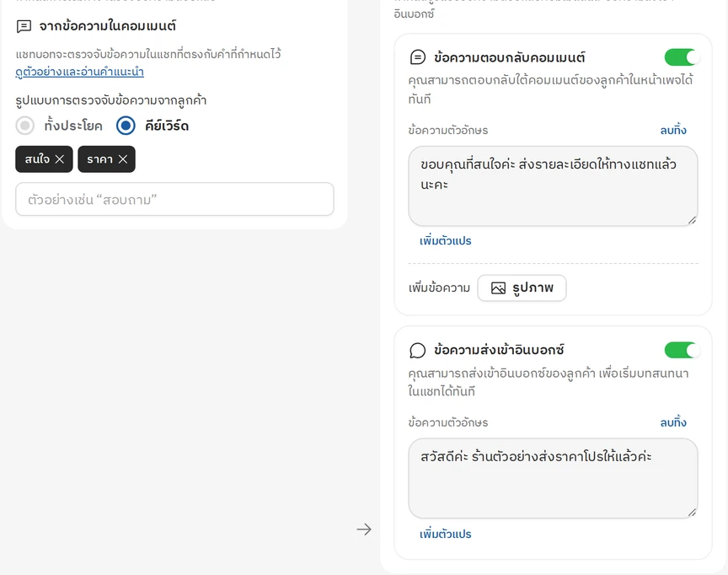Image resolution: width=728 pixels, height=575 pixels.
Task: Click the ข้อความตัวอักษร label in the comment reply card
Action: point(448,131)
